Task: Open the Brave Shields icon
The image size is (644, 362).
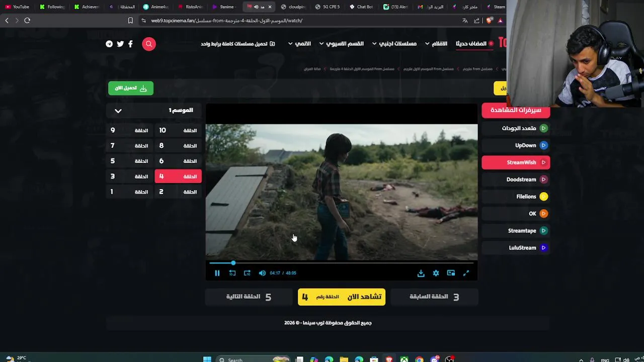Action: click(x=490, y=21)
